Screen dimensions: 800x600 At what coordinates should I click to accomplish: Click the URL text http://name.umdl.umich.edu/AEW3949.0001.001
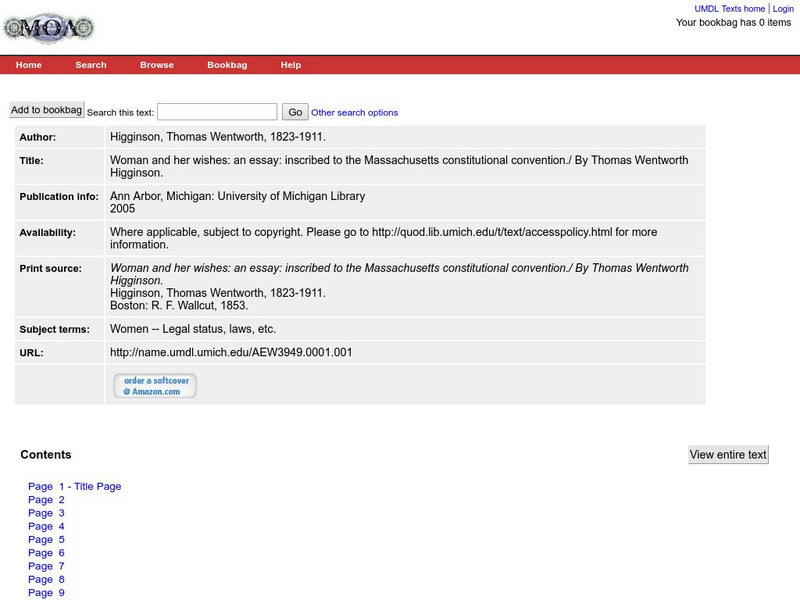tap(231, 353)
